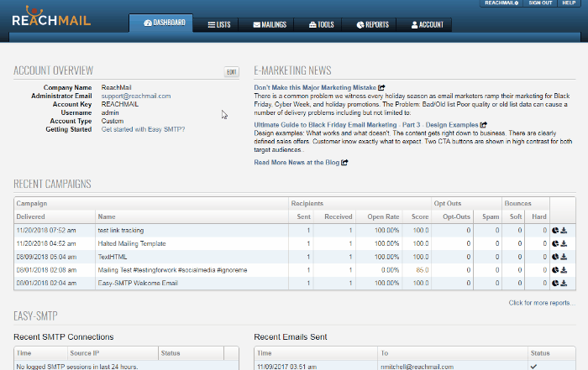Select the Tools tab
The width and height of the screenshot is (588, 370).
(321, 25)
